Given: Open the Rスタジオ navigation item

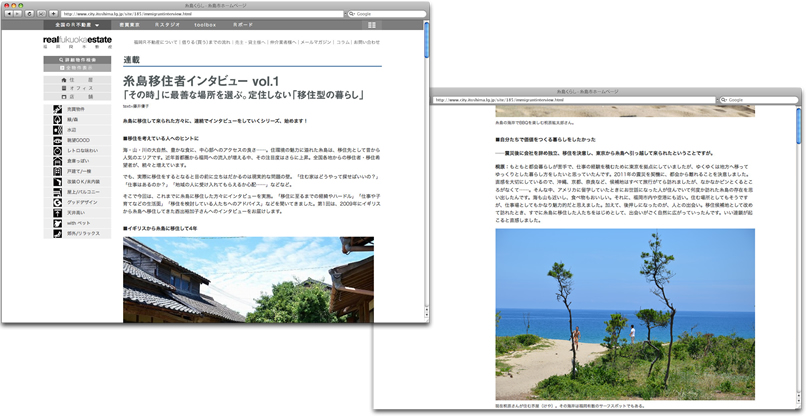Looking at the screenshot, I should click(167, 25).
